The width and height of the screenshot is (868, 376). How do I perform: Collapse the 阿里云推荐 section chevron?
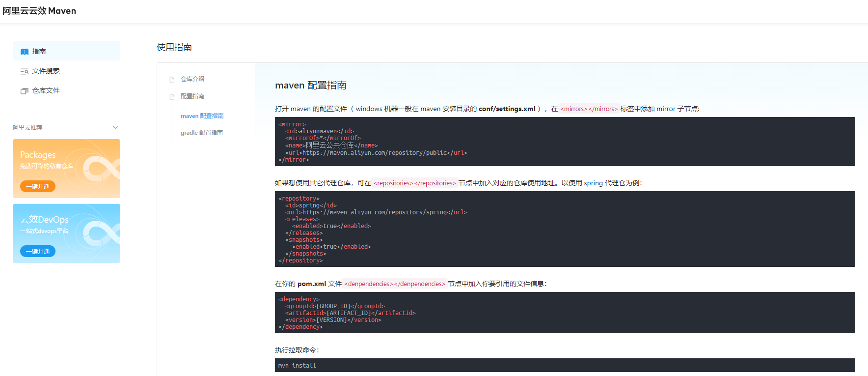pyautogui.click(x=115, y=127)
